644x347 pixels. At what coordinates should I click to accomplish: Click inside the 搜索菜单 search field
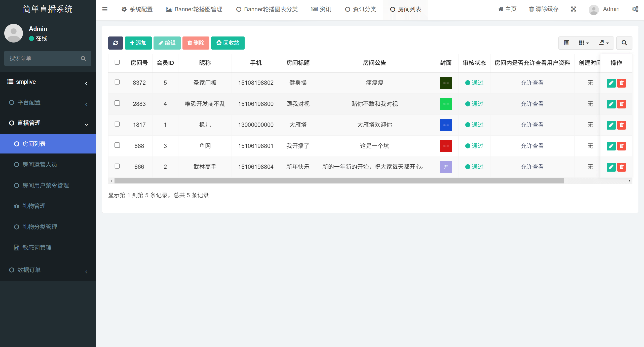(x=43, y=58)
